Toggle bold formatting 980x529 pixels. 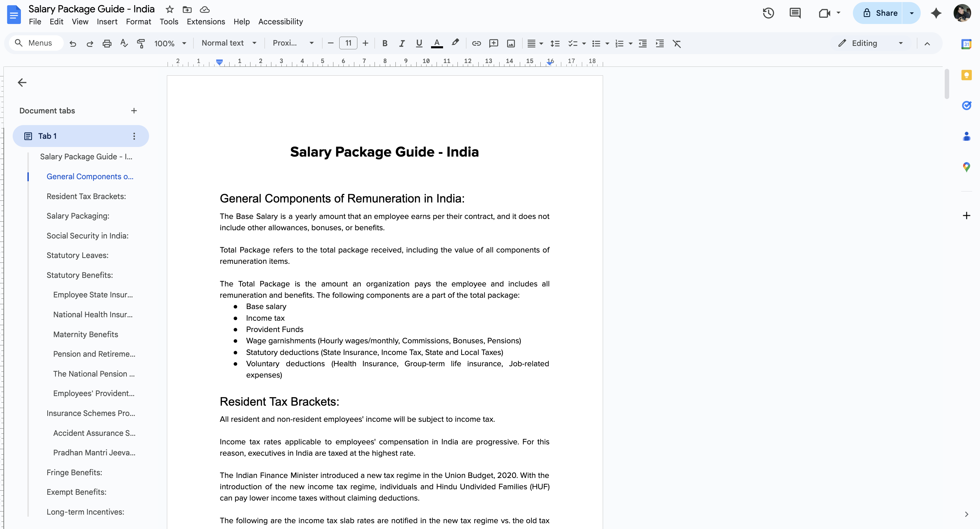[x=384, y=44]
